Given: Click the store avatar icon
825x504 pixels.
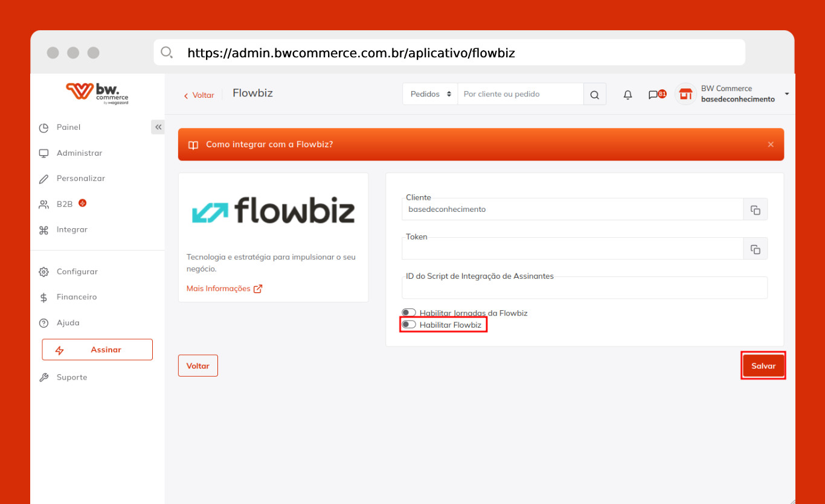Looking at the screenshot, I should (685, 94).
